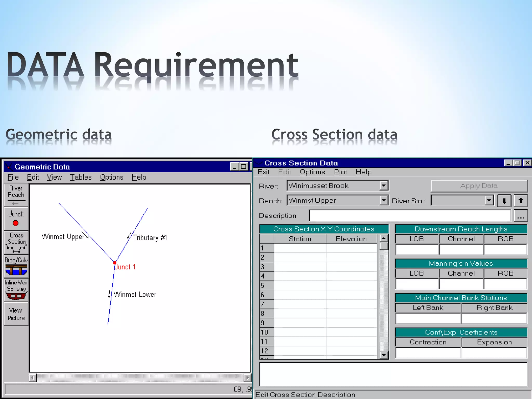The image size is (532, 399).
Task: Click the Left Bank station field
Action: (x=428, y=318)
